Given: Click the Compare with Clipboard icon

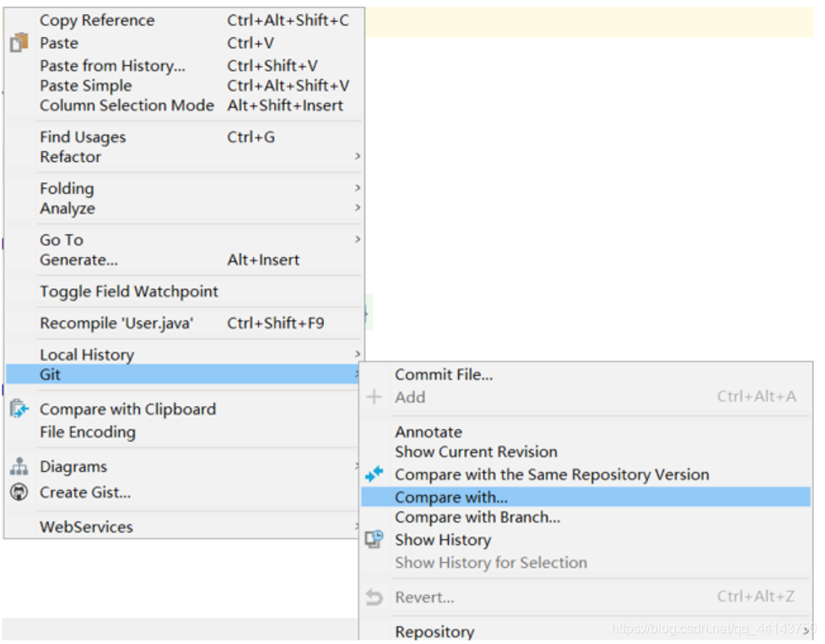Looking at the screenshot, I should coord(19,409).
